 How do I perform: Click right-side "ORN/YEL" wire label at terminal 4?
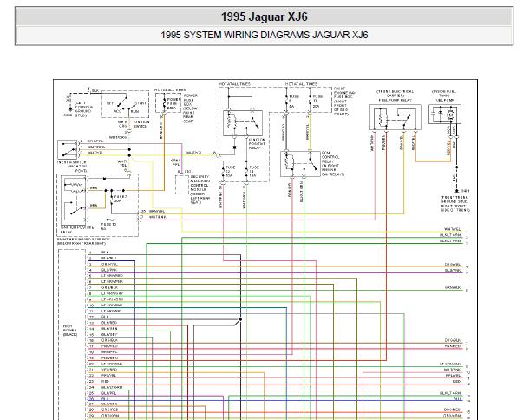pos(452,265)
